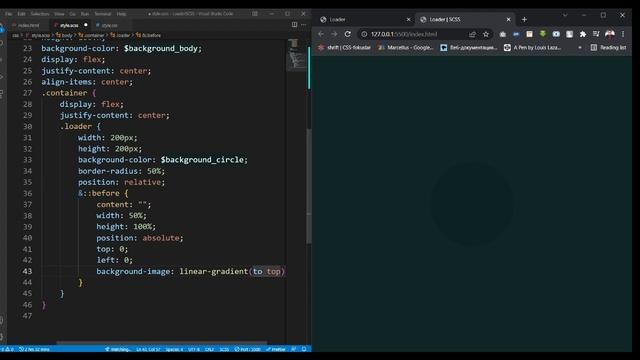The width and height of the screenshot is (640, 360).
Task: Click the .loader selector on line 30
Action: tap(76, 127)
